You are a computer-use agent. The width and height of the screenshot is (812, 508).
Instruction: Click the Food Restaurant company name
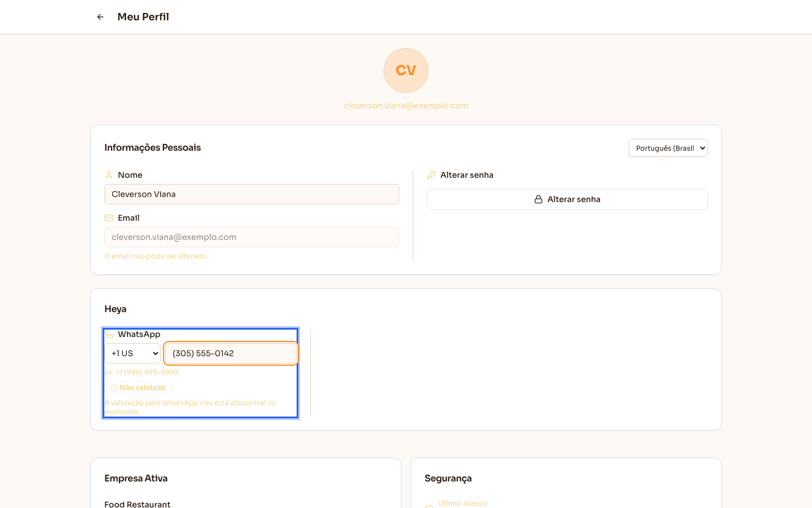point(137,504)
